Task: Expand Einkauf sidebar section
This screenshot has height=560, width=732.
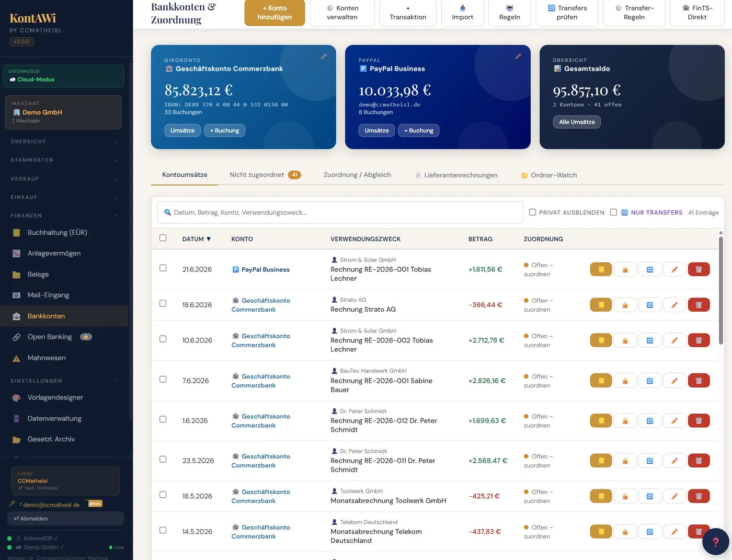Action: [64, 197]
